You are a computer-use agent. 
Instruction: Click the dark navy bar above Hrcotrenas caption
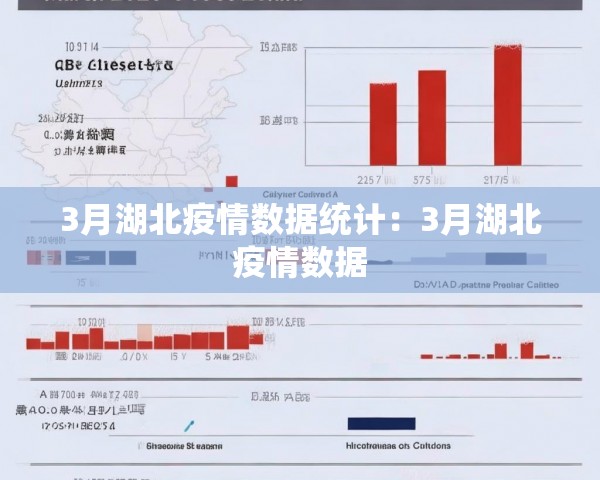(x=382, y=423)
